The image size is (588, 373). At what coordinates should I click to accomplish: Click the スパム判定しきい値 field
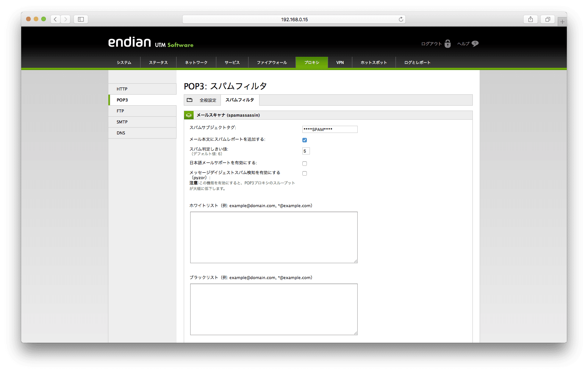[306, 151]
